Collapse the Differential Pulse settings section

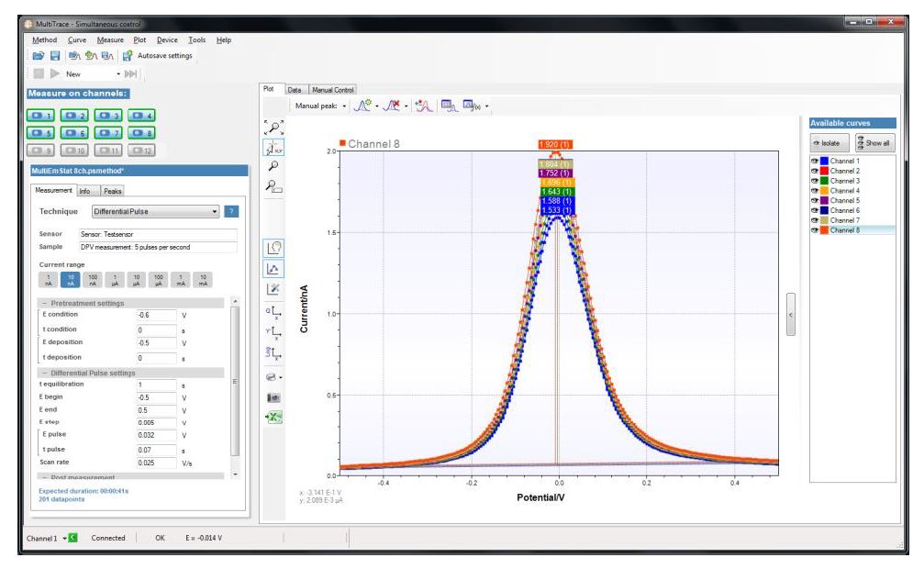[x=44, y=373]
